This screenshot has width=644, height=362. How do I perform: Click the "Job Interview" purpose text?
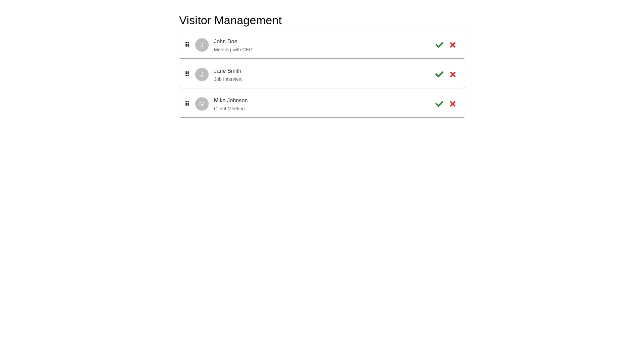pyautogui.click(x=228, y=79)
